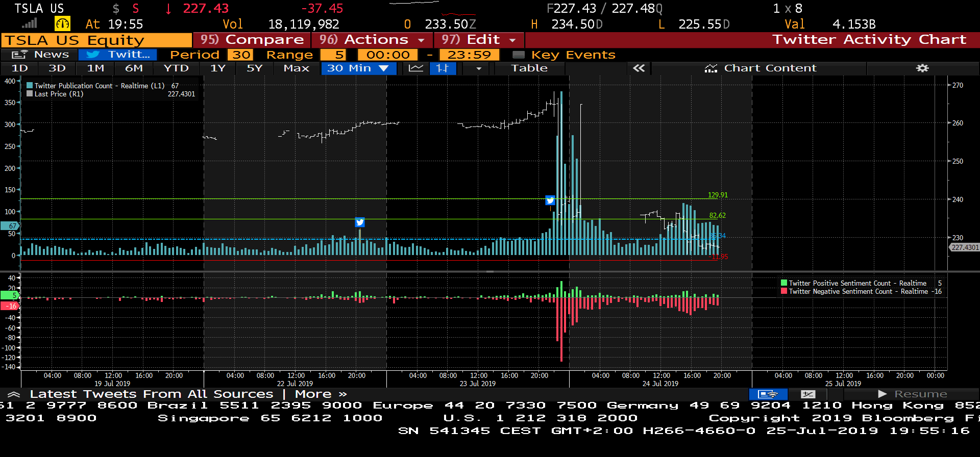The image size is (980, 457).
Task: Select the 6M time range
Action: [x=134, y=68]
